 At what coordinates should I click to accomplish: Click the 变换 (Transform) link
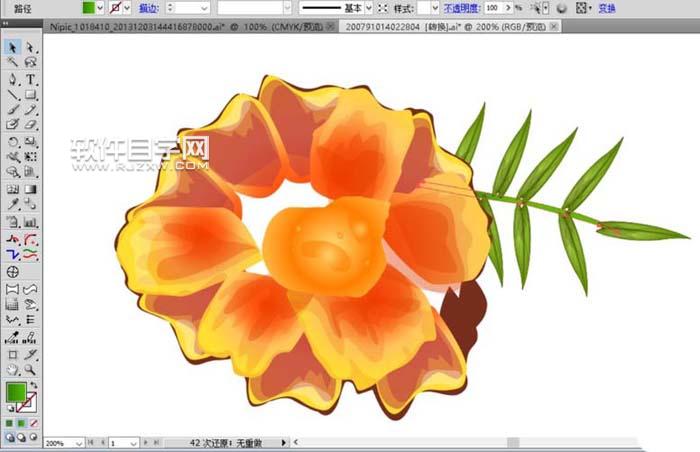tap(608, 8)
